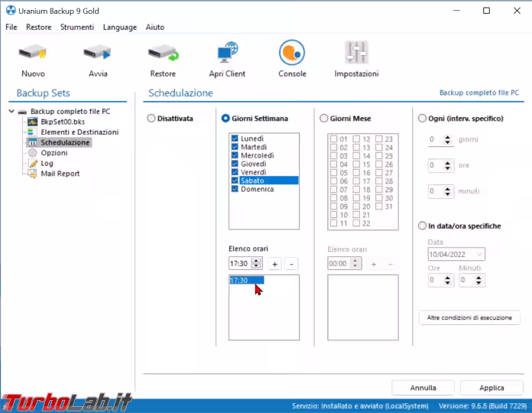Click the 17:30 time stepper arrows

pos(257,263)
